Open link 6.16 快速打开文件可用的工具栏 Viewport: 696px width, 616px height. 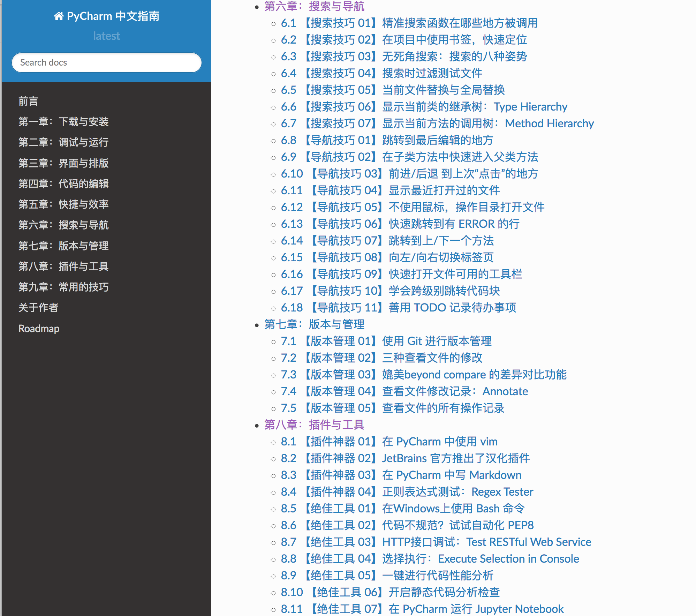pos(402,274)
